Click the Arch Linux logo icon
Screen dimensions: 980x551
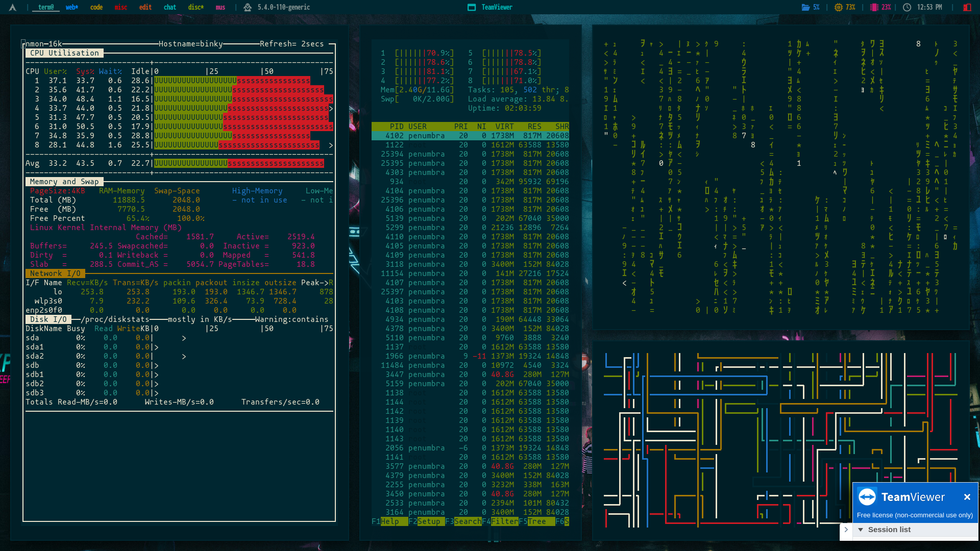(x=13, y=7)
